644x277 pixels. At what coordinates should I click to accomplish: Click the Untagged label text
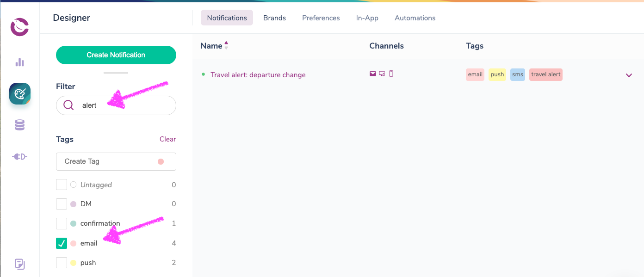pyautogui.click(x=96, y=185)
